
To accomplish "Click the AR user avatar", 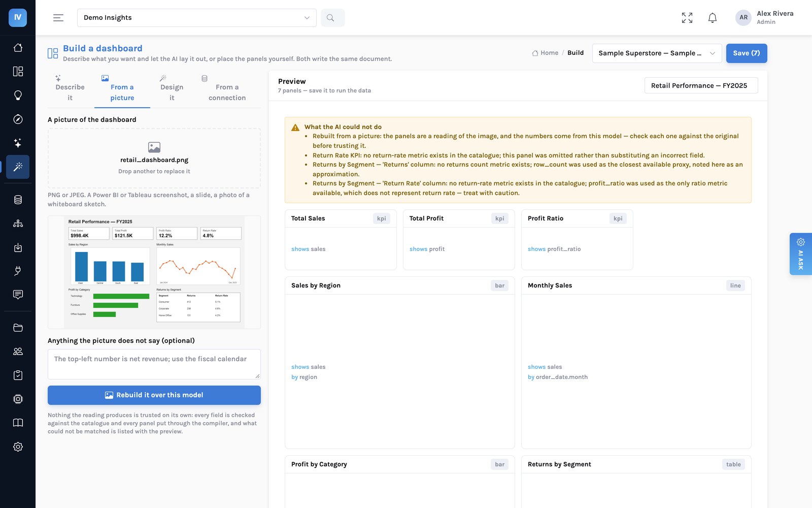I will point(743,18).
